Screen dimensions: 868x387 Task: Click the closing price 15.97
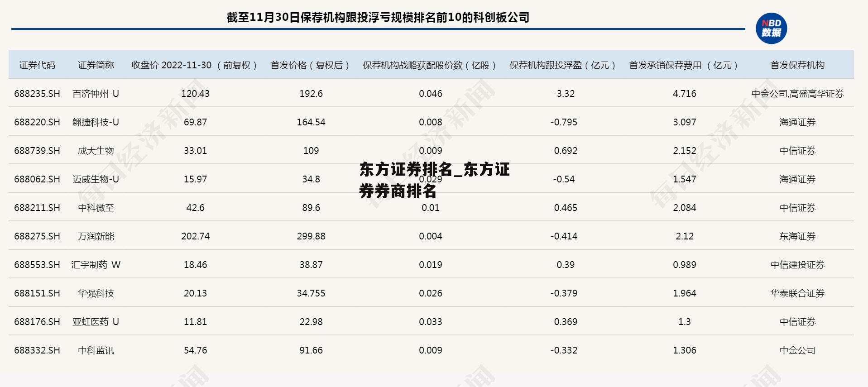[x=196, y=179]
